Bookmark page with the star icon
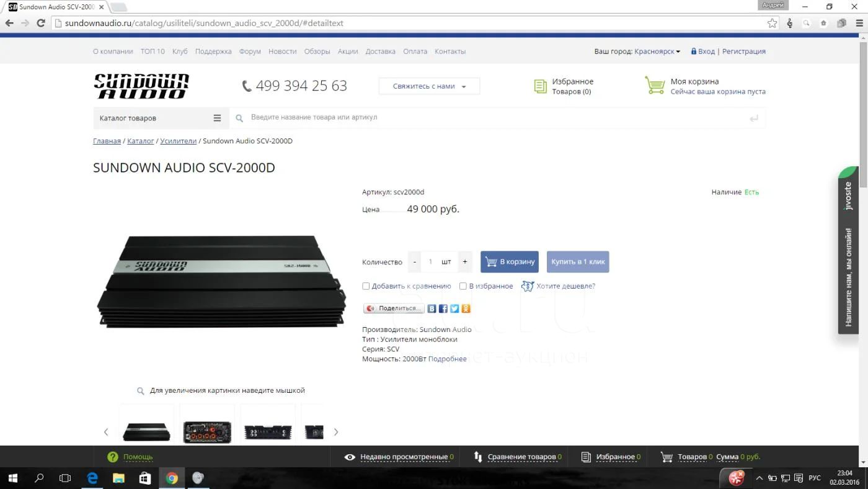Image resolution: width=868 pixels, height=489 pixels. [773, 23]
